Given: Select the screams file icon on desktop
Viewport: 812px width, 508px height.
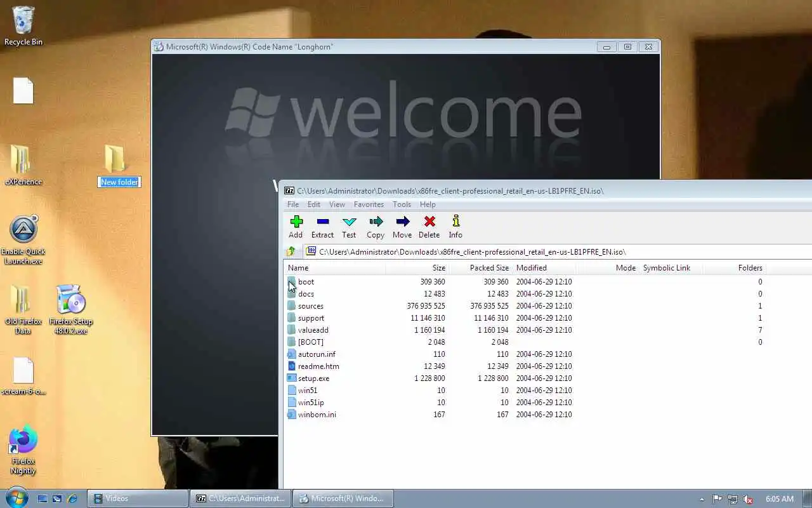Looking at the screenshot, I should click(x=23, y=376).
